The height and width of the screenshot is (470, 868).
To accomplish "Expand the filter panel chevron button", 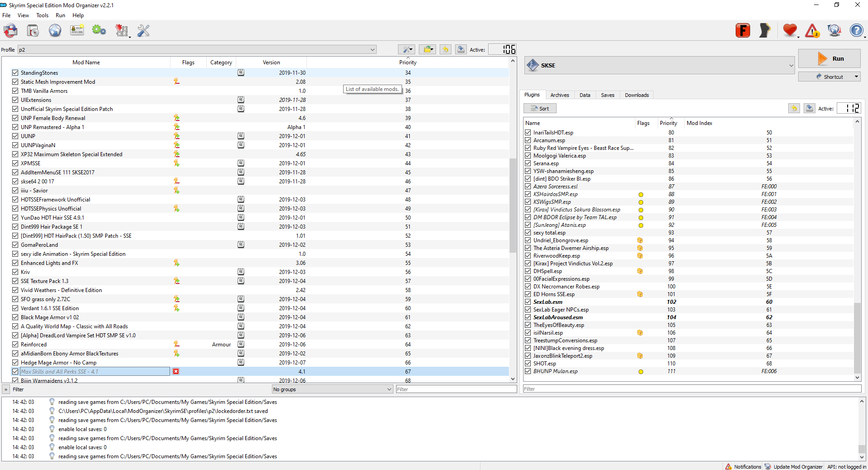I will click(x=6, y=389).
